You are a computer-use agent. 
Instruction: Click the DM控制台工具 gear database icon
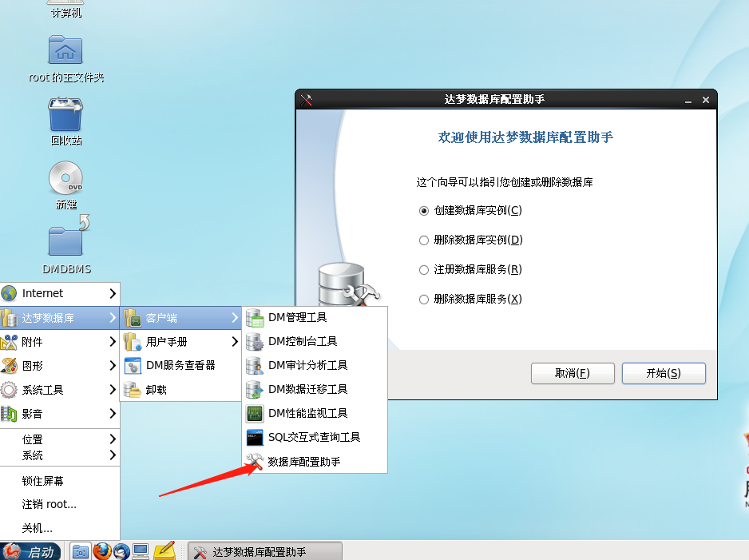[255, 342]
